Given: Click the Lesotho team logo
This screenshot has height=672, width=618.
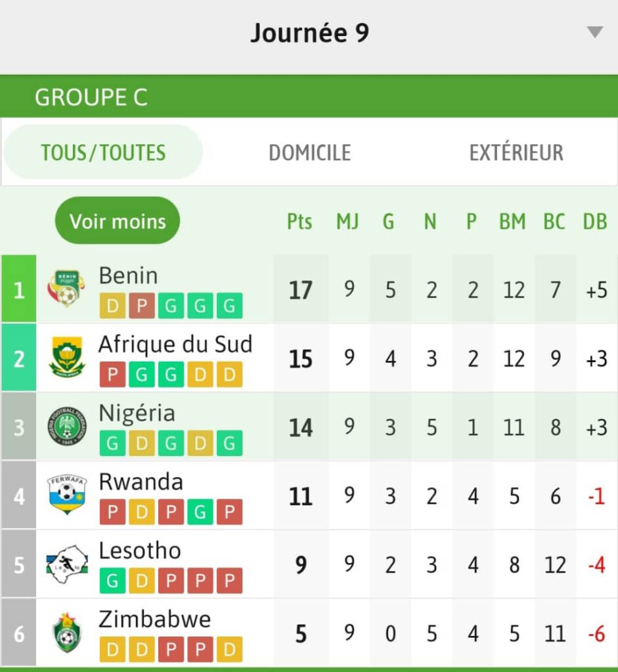Looking at the screenshot, I should click(66, 564).
